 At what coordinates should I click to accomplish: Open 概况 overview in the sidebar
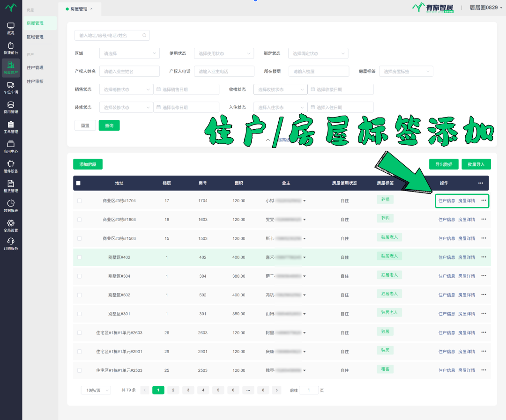coord(11,28)
